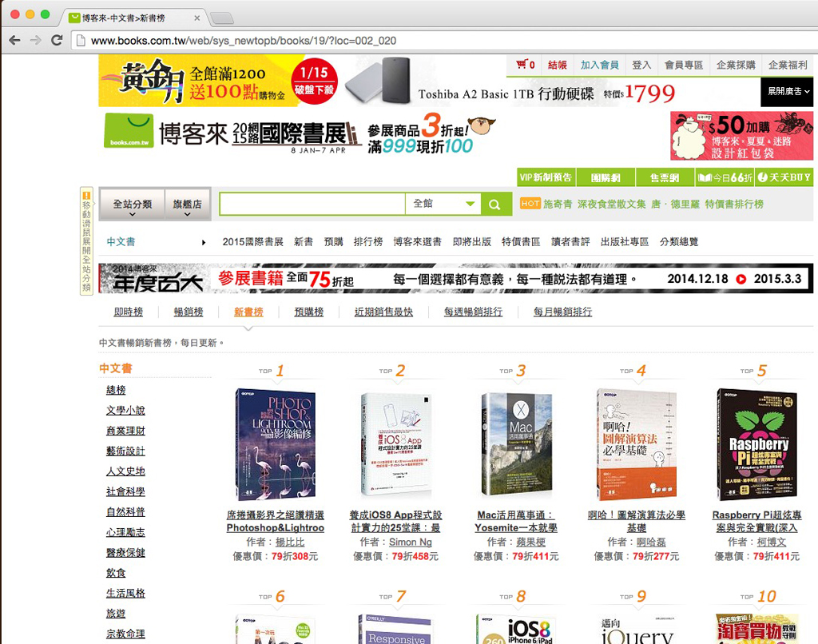Select the 排行榜 menu item
The image size is (818, 644).
pos(368,241)
